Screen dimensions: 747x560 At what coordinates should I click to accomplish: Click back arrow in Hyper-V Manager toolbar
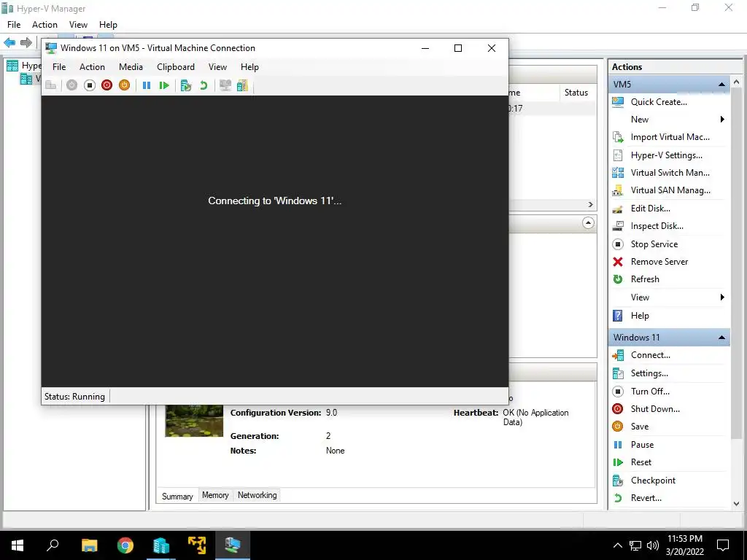9,42
